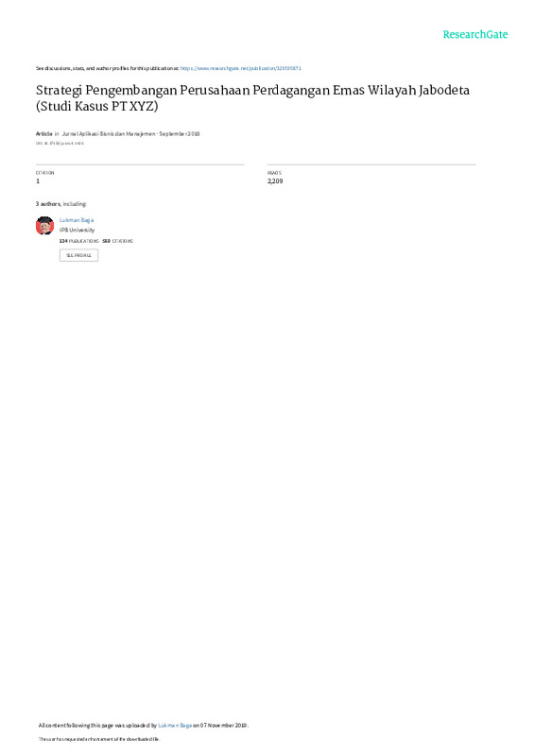Click the DOI line under the journal

(x=60, y=144)
